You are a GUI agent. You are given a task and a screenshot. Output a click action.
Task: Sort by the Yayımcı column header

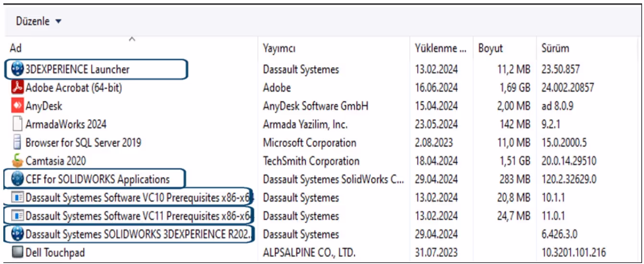(x=279, y=49)
